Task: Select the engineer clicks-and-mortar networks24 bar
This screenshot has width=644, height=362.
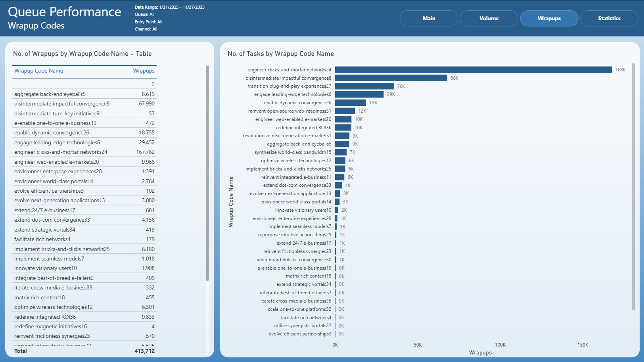Action: (473, 70)
